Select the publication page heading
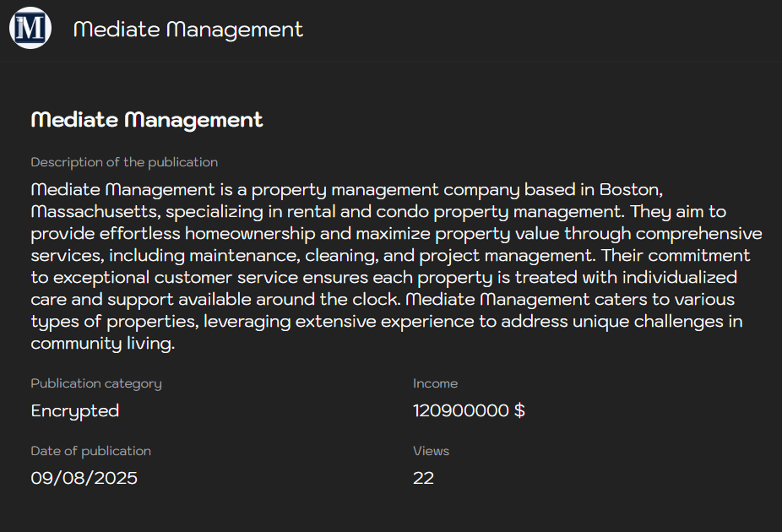This screenshot has height=532, width=782. tap(146, 120)
